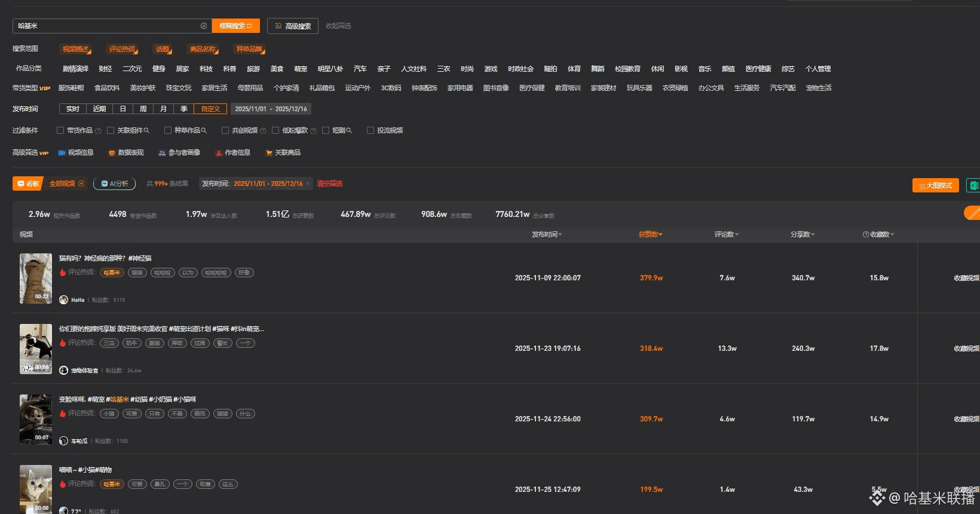
Task: Tick the 投流视频 checkbox
Action: coord(370,130)
